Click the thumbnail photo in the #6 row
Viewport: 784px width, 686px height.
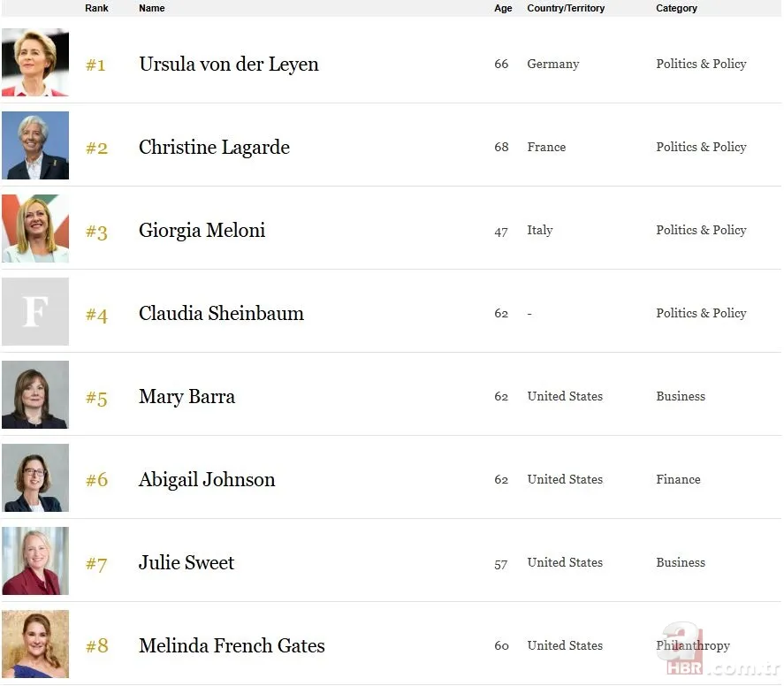35,478
